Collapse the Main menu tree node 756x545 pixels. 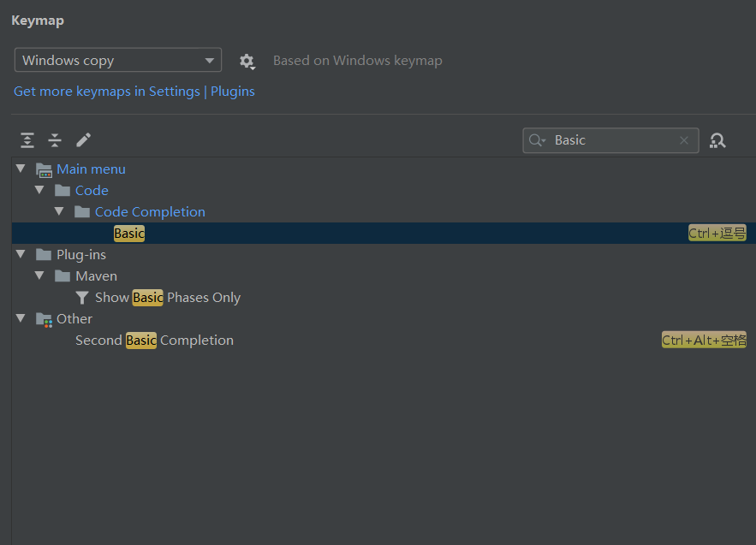(21, 169)
